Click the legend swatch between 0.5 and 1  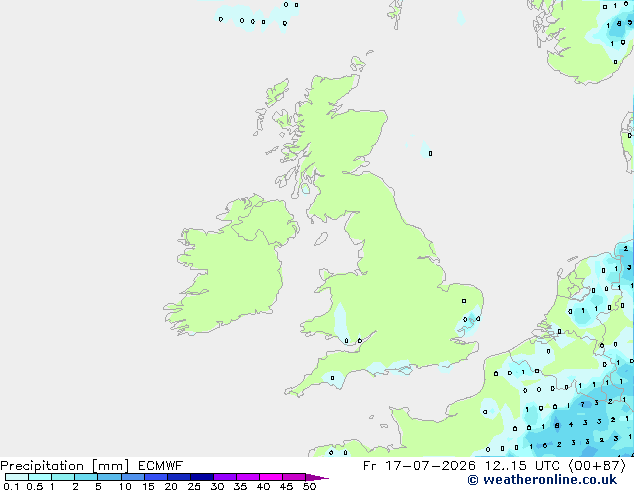(40, 477)
